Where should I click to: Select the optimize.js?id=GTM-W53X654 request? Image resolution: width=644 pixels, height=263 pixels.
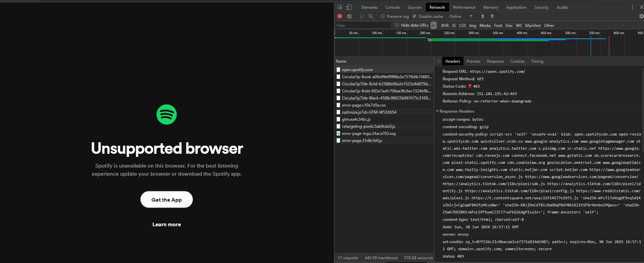tap(384, 112)
